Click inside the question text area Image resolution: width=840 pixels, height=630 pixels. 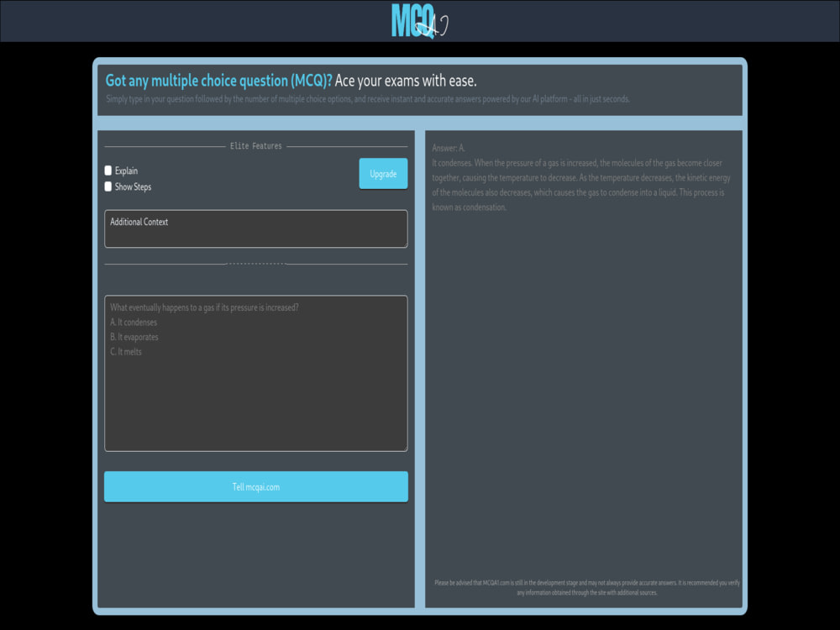[256, 374]
